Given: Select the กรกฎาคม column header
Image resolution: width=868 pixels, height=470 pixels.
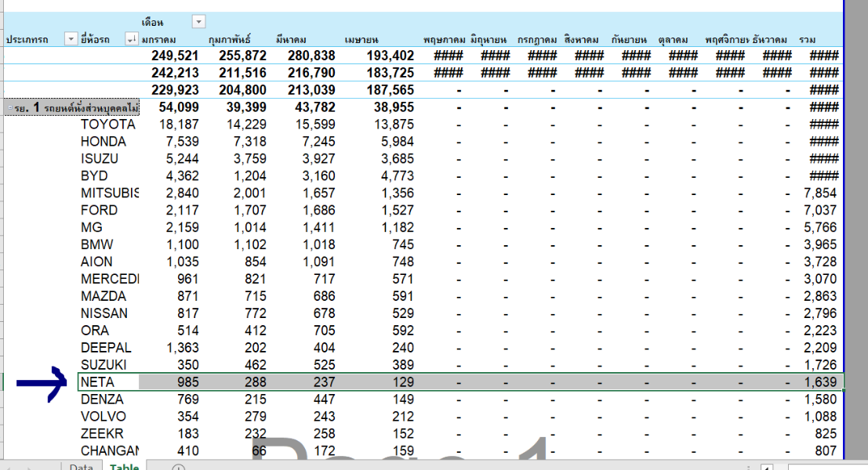Looking at the screenshot, I should pos(537,40).
